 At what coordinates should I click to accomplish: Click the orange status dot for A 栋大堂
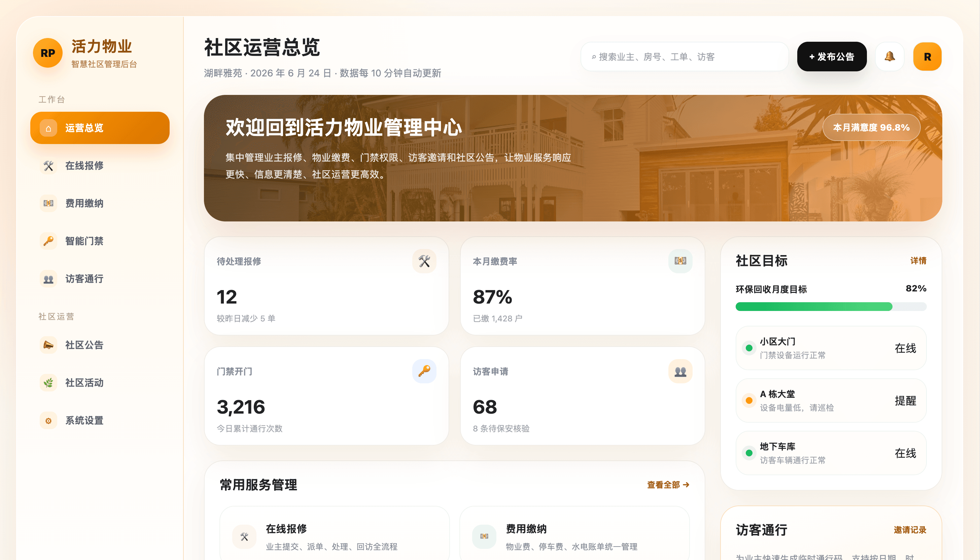point(749,400)
